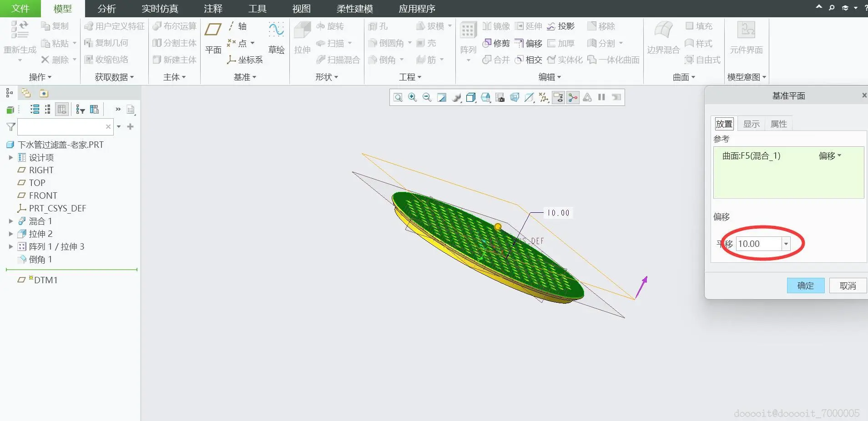Open the 操作 group dropdown

40,77
